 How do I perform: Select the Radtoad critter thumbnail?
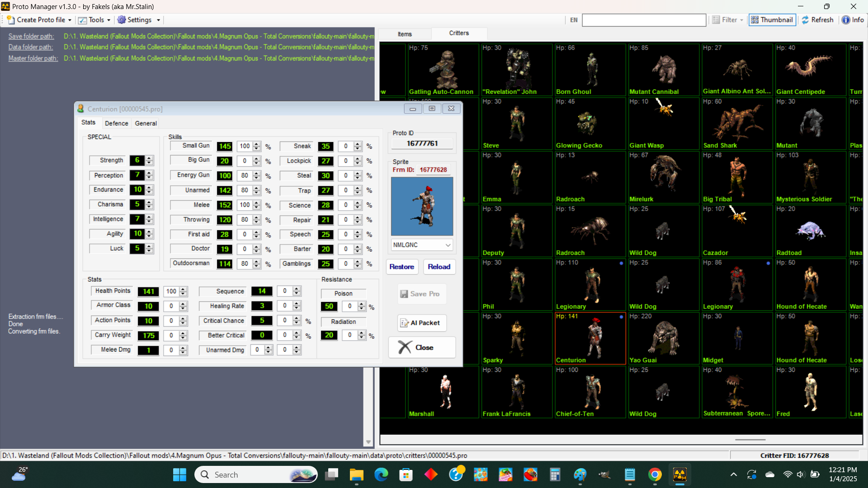click(811, 231)
